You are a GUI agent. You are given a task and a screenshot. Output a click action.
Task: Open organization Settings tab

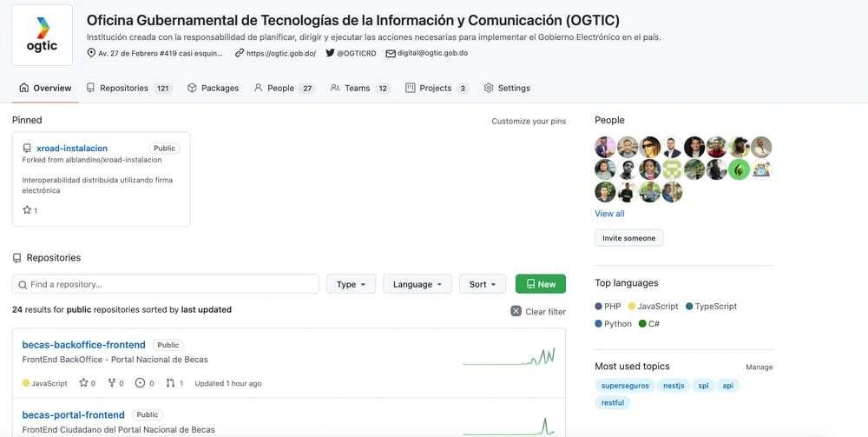click(x=507, y=88)
